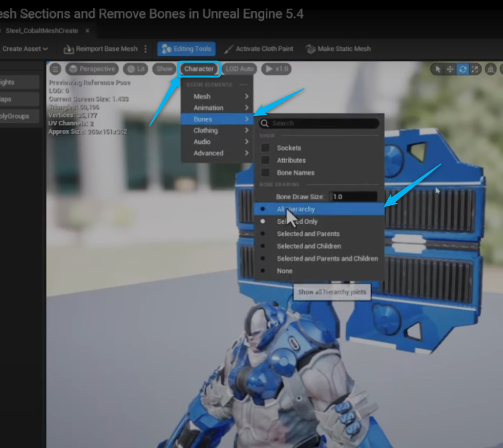Expand the Animation submenu arrow
The image size is (503, 448).
coord(246,108)
